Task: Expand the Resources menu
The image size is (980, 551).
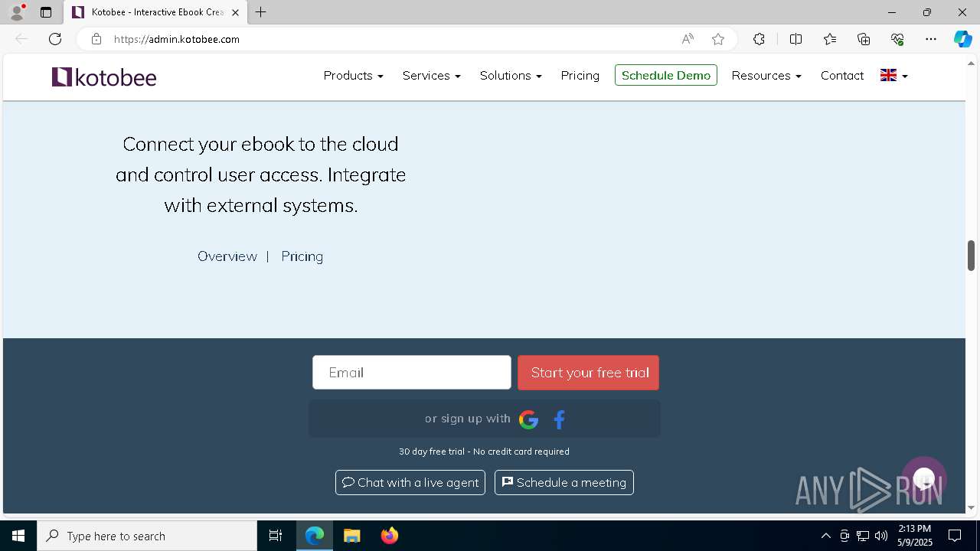Action: (766, 75)
